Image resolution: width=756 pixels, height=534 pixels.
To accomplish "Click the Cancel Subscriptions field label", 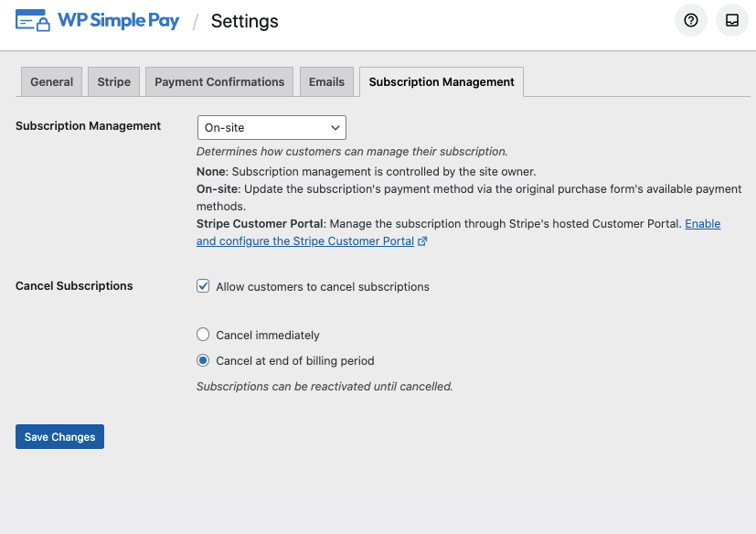I will pyautogui.click(x=74, y=286).
